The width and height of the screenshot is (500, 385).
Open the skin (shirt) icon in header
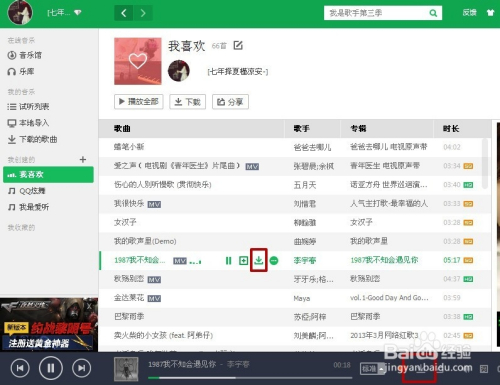[x=490, y=13]
